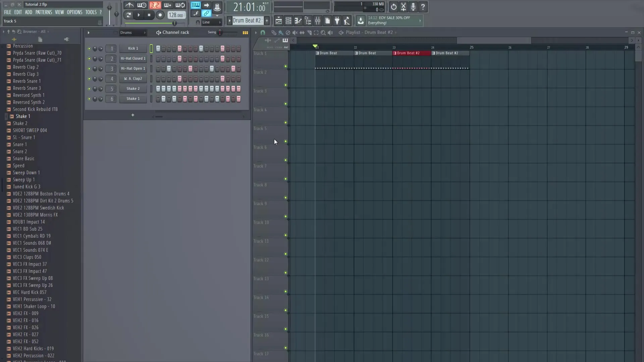
Task: Select the paint tool in the playlist toolbar
Action: [x=281, y=33]
